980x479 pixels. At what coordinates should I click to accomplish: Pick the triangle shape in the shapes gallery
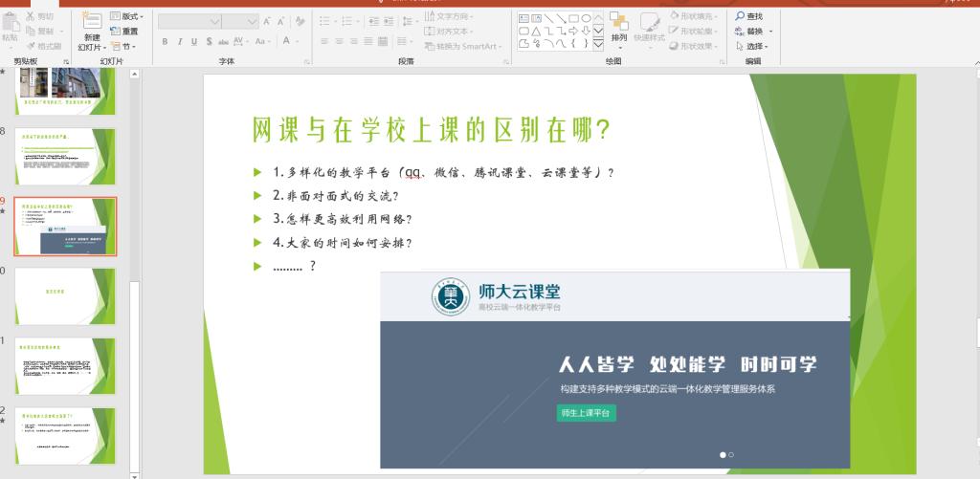[x=536, y=31]
